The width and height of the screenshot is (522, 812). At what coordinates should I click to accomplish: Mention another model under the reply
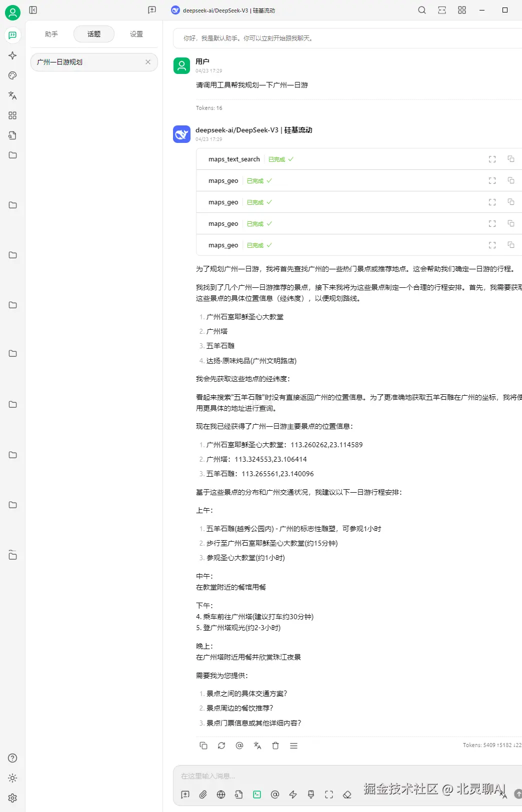pyautogui.click(x=239, y=746)
